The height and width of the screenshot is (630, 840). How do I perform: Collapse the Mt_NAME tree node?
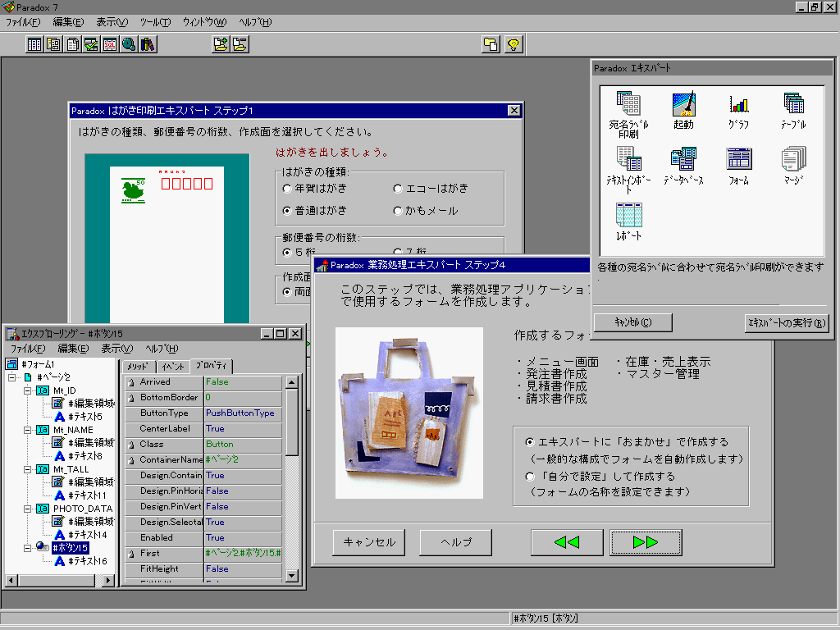click(27, 430)
